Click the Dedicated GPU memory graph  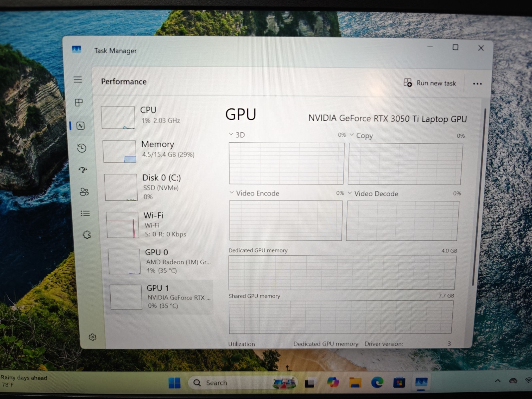click(x=342, y=273)
